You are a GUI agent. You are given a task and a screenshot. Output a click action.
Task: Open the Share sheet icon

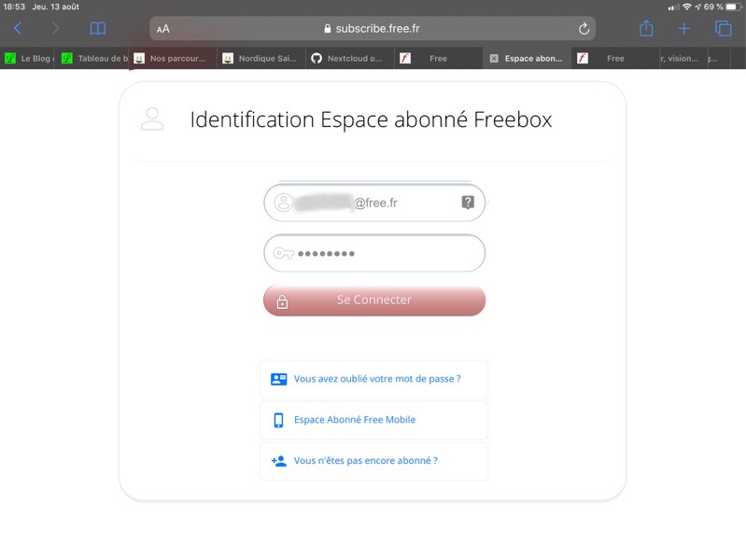click(646, 29)
